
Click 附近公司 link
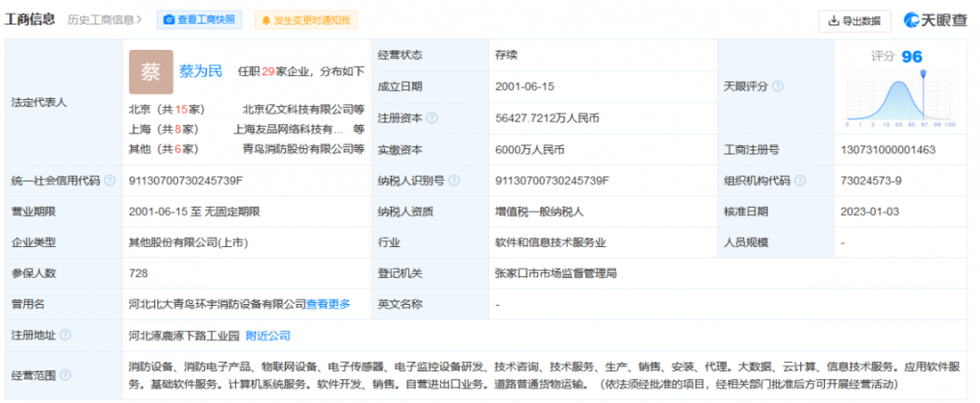click(268, 336)
